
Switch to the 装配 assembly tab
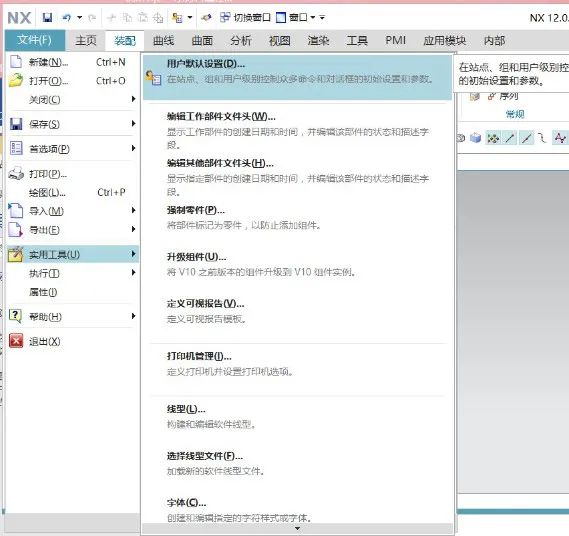click(125, 40)
